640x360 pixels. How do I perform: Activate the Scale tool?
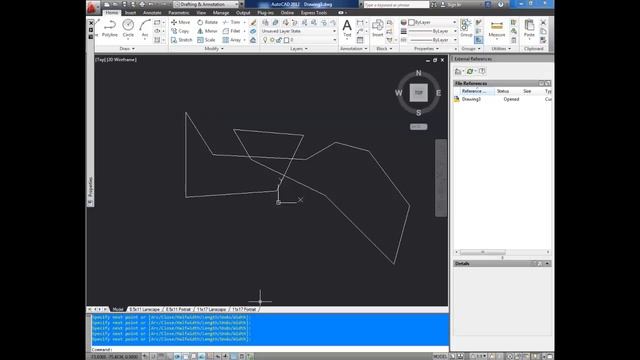pos(206,40)
